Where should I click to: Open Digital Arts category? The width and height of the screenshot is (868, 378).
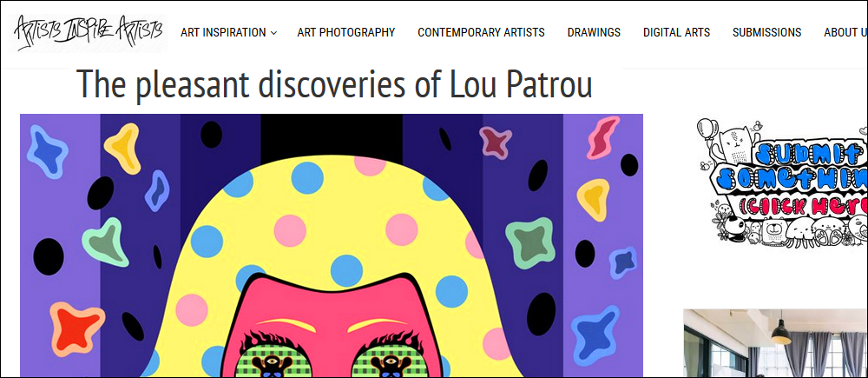(676, 33)
